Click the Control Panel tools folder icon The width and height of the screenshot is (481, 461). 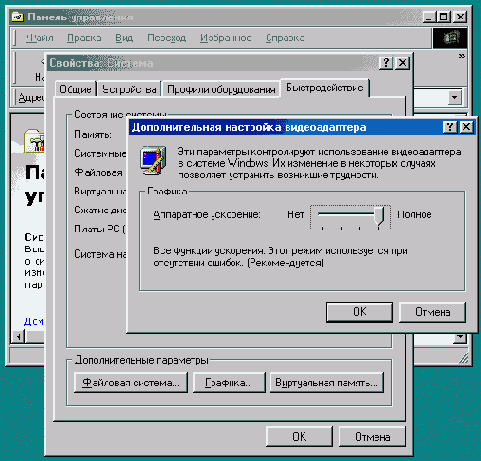(x=34, y=141)
